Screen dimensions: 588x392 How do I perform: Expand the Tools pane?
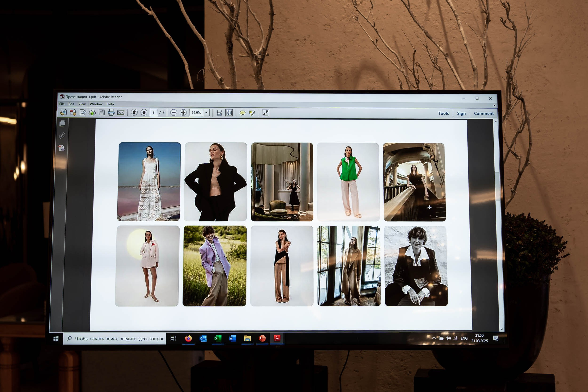pos(443,114)
